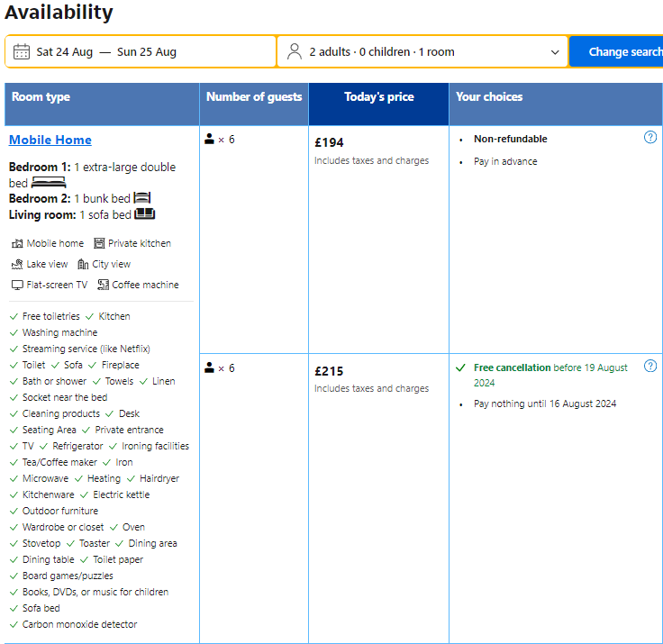Click the calendar icon in date field
The width and height of the screenshot is (663, 644).
(22, 51)
